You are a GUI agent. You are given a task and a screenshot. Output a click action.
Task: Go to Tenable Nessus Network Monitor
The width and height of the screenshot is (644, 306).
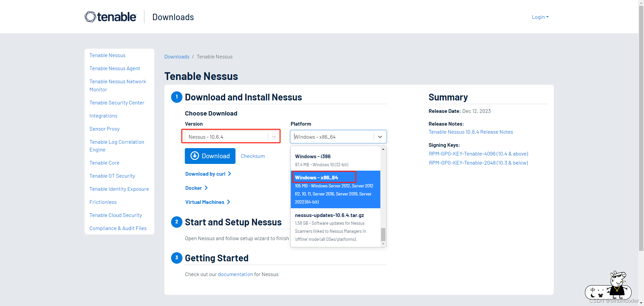click(118, 86)
